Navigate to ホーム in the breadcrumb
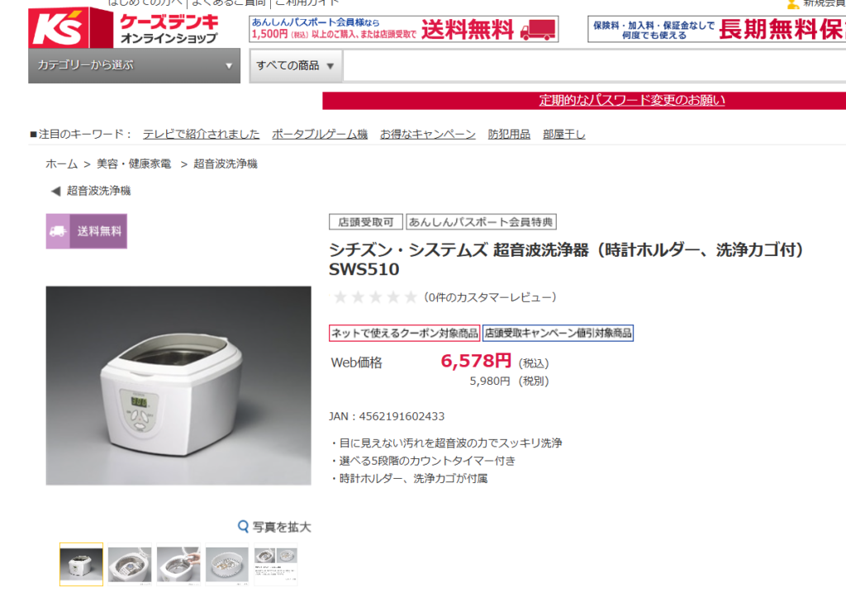This screenshot has width=846, height=616. pyautogui.click(x=61, y=164)
